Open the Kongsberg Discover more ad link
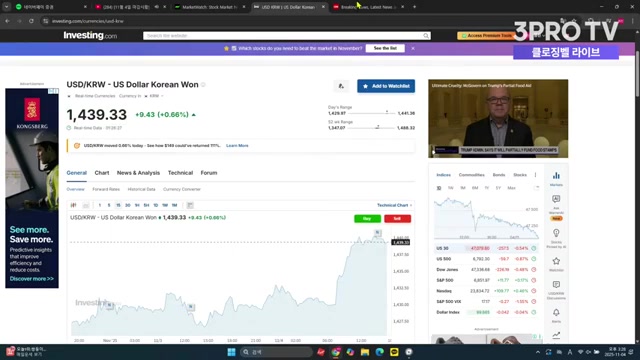Image resolution: width=640 pixels, height=360 pixels. tap(32, 279)
